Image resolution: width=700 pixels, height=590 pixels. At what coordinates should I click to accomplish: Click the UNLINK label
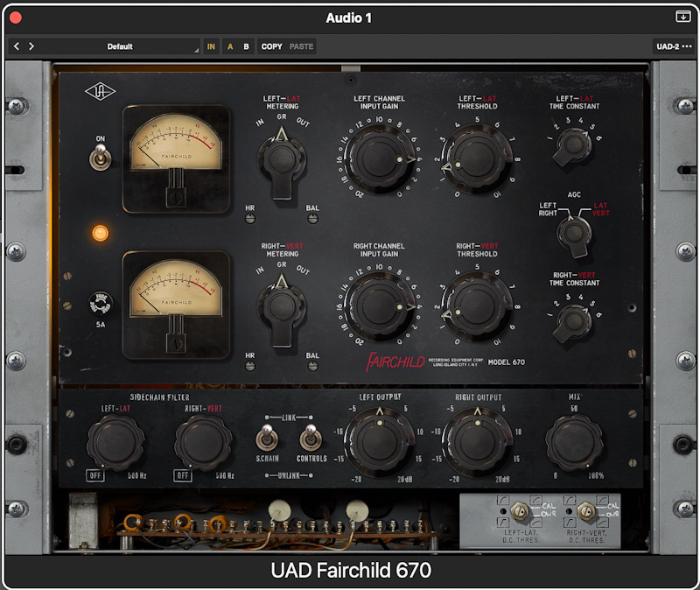coord(289,475)
